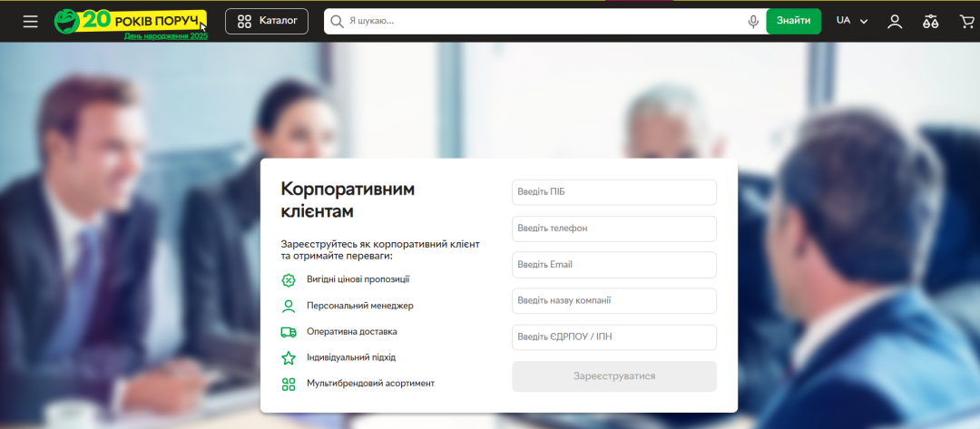
Task: Open the День народження 2025 link
Action: tap(166, 36)
